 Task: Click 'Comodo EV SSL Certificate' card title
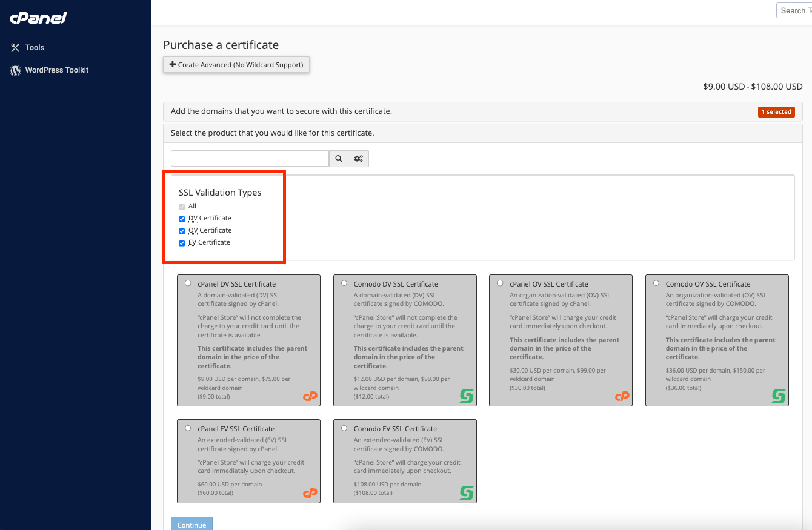point(395,429)
